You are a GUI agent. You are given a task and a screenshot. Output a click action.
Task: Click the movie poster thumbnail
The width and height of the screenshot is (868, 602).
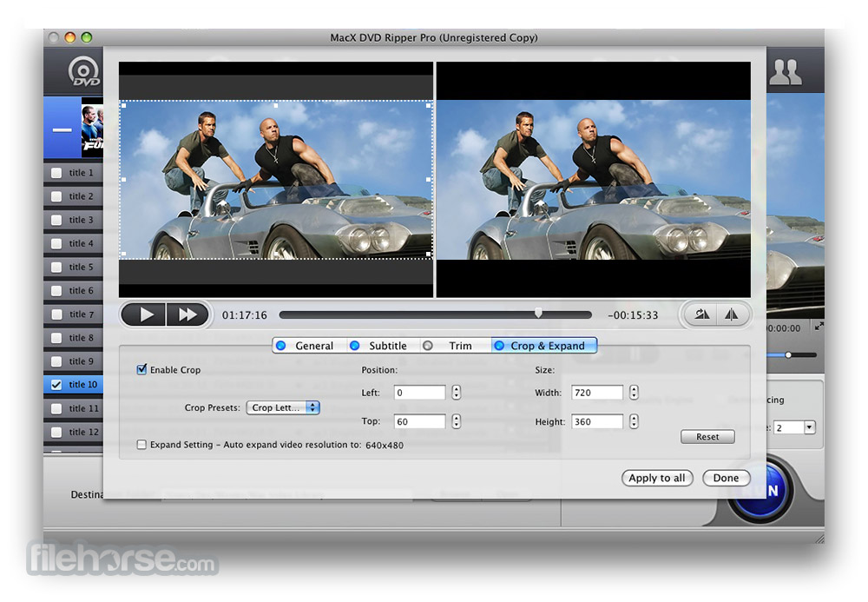pos(93,128)
